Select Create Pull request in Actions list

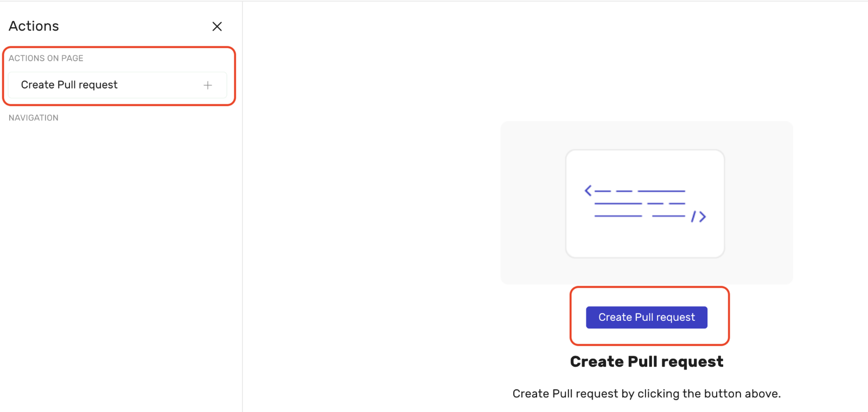point(69,85)
